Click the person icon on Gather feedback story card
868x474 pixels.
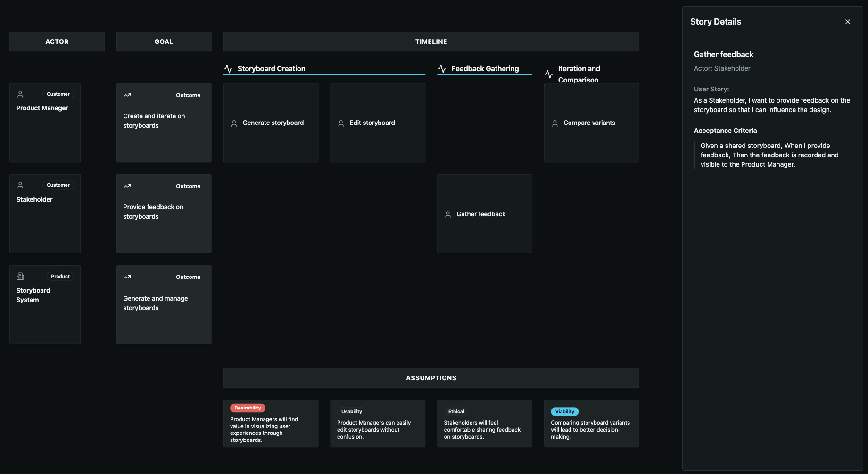(448, 214)
